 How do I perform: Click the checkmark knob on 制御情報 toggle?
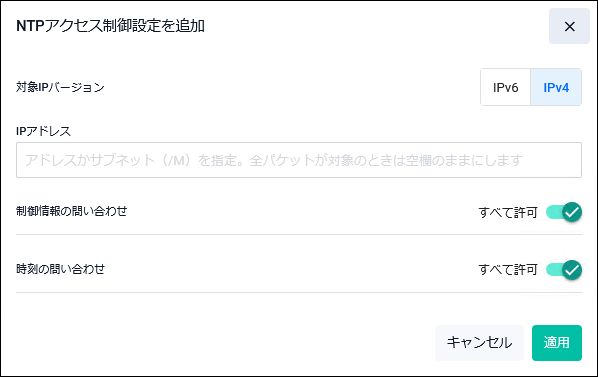pyautogui.click(x=572, y=212)
